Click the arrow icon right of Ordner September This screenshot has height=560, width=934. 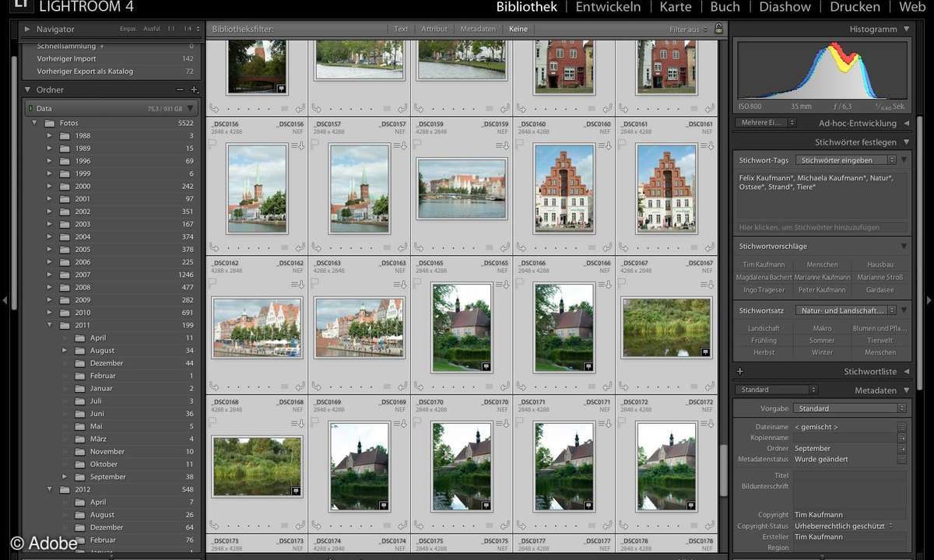click(x=902, y=449)
